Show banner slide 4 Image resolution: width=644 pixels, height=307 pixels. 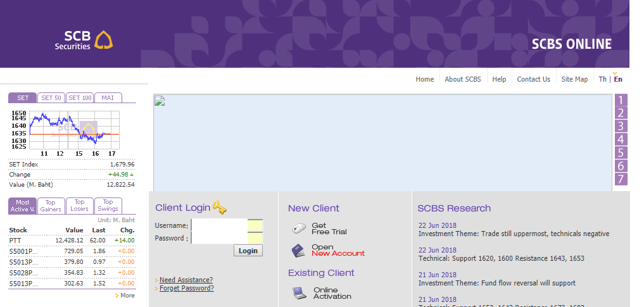click(621, 139)
